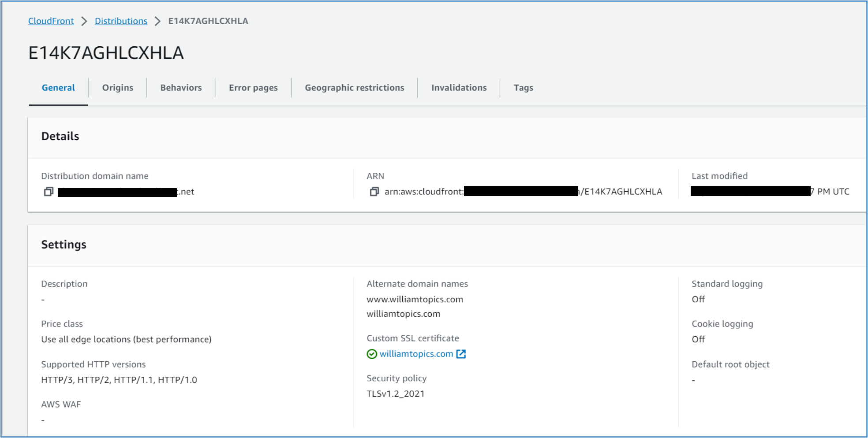Screen dimensions: 868x438
Task: Click the Alternate domain names value
Action: click(415, 299)
